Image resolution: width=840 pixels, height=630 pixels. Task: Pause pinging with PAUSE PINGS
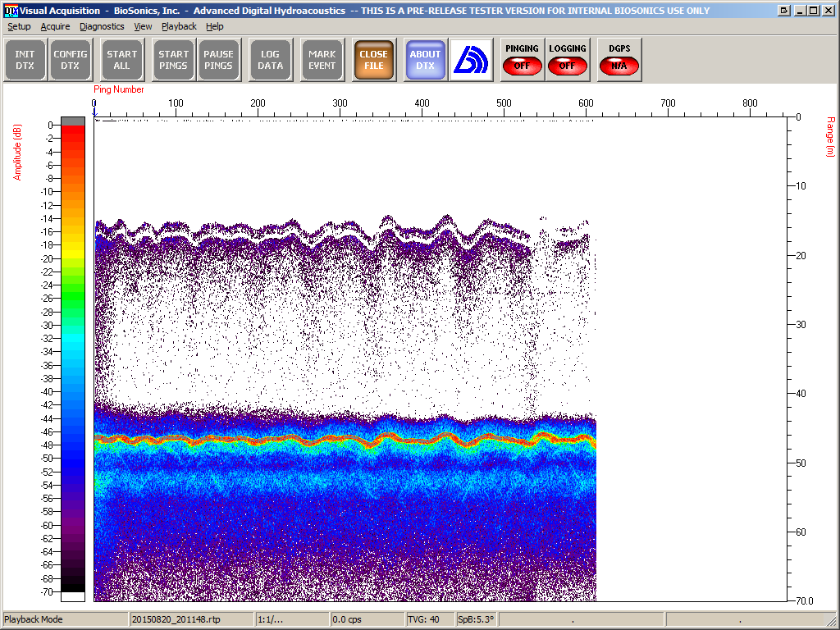(218, 60)
